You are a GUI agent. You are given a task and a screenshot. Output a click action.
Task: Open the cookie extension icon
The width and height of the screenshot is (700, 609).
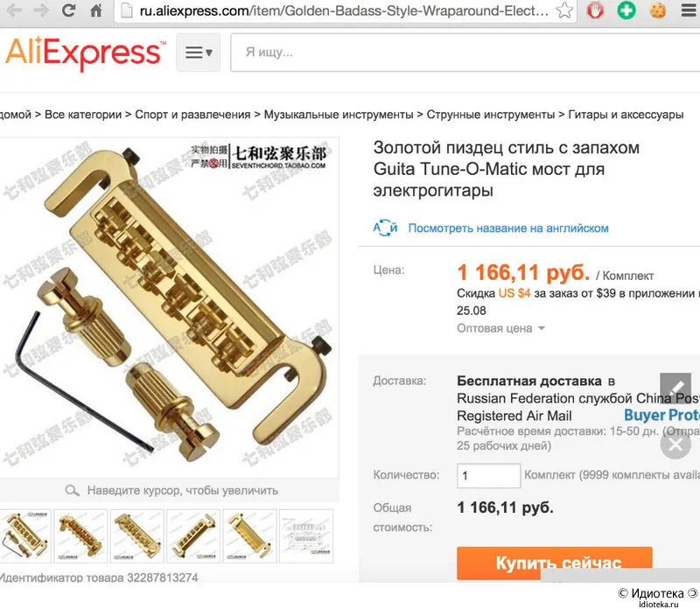[658, 10]
